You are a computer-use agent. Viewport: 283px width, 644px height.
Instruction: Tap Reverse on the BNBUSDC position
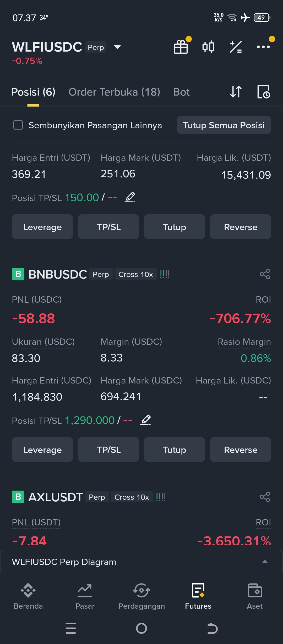point(241,449)
